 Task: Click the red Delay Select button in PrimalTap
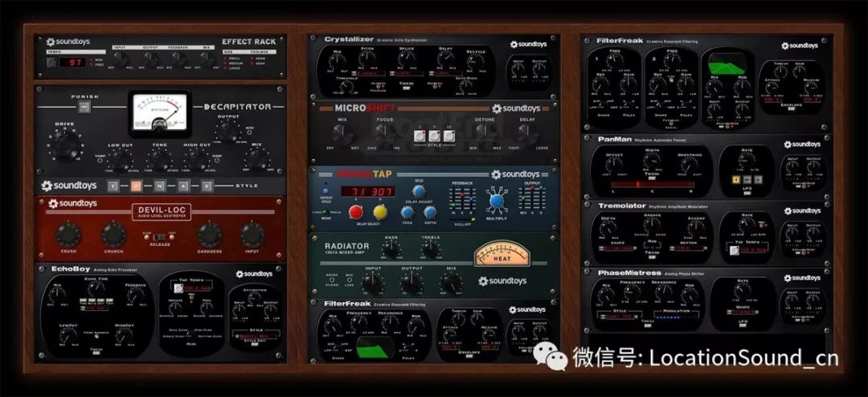click(354, 211)
